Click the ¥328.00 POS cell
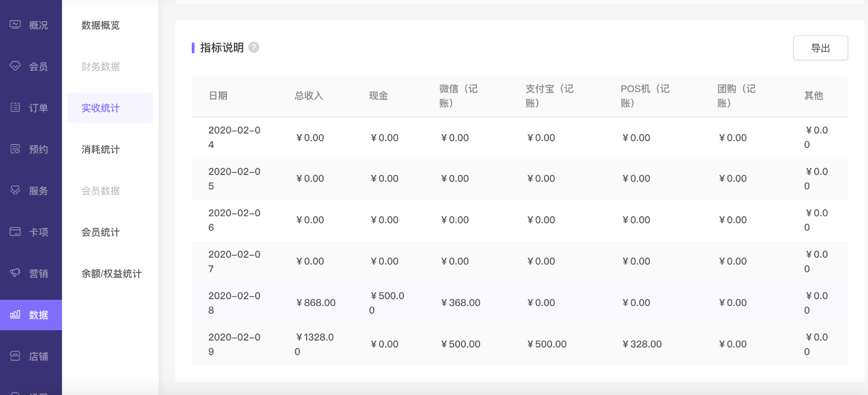Viewport: 868px width, 395px height. (642, 344)
